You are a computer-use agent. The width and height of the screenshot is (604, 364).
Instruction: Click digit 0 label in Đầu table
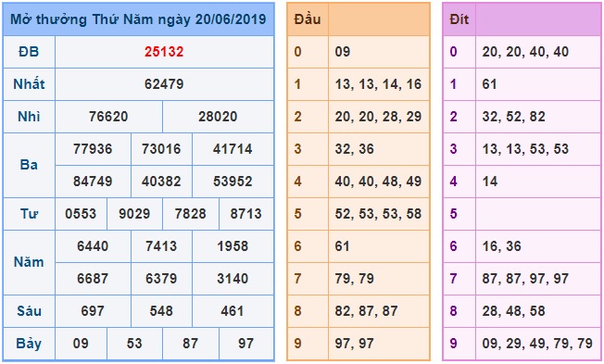(x=297, y=52)
